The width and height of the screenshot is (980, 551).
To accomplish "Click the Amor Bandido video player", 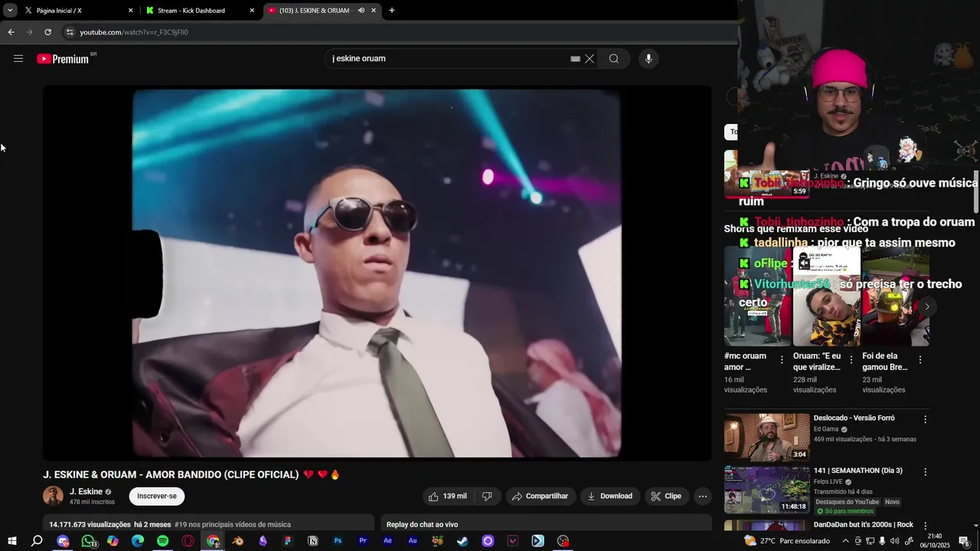I will tap(377, 273).
